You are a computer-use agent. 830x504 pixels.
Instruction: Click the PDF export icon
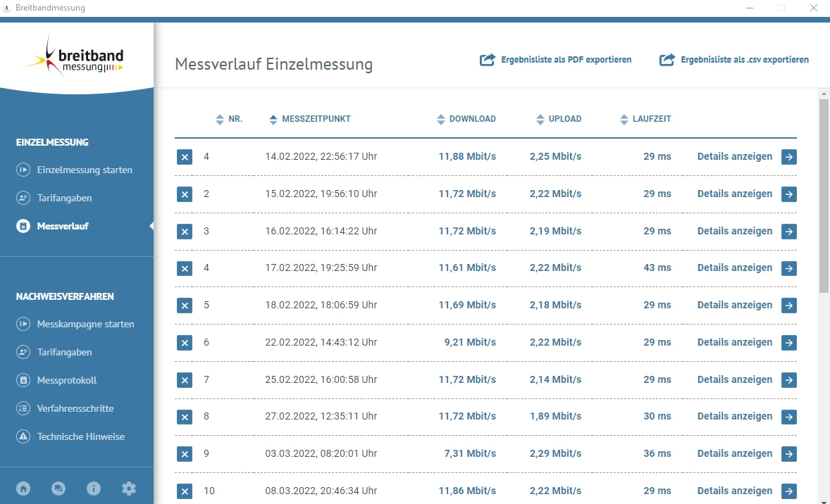click(488, 60)
